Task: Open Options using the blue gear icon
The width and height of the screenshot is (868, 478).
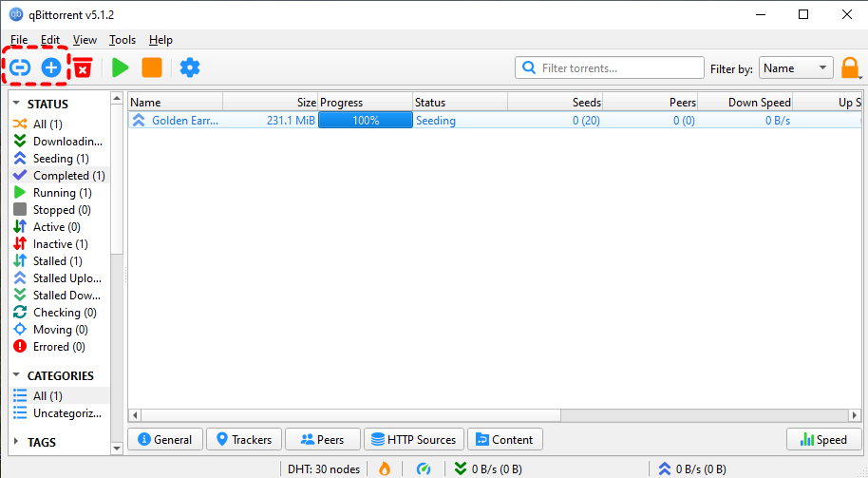Action: click(x=190, y=67)
